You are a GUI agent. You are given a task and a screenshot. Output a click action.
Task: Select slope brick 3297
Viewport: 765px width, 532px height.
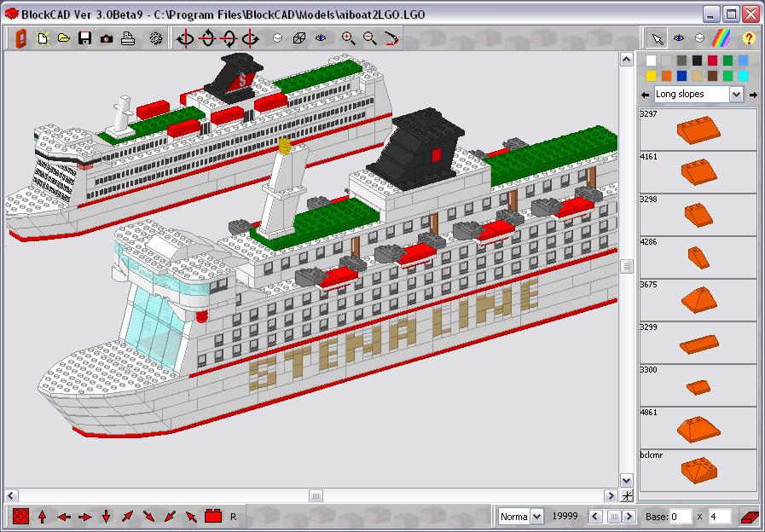(x=698, y=130)
